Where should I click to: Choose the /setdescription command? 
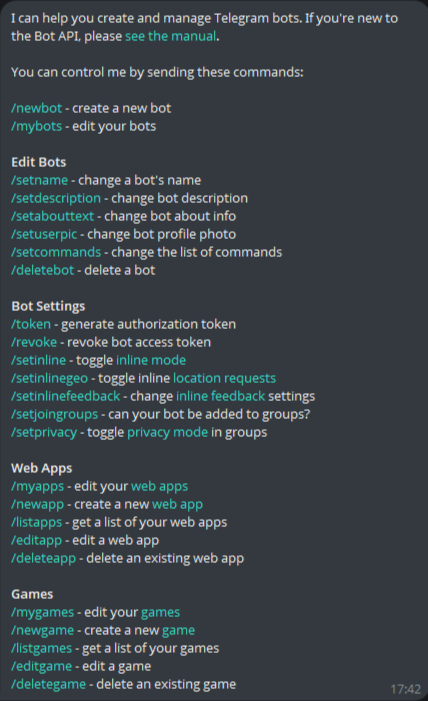pyautogui.click(x=56, y=198)
